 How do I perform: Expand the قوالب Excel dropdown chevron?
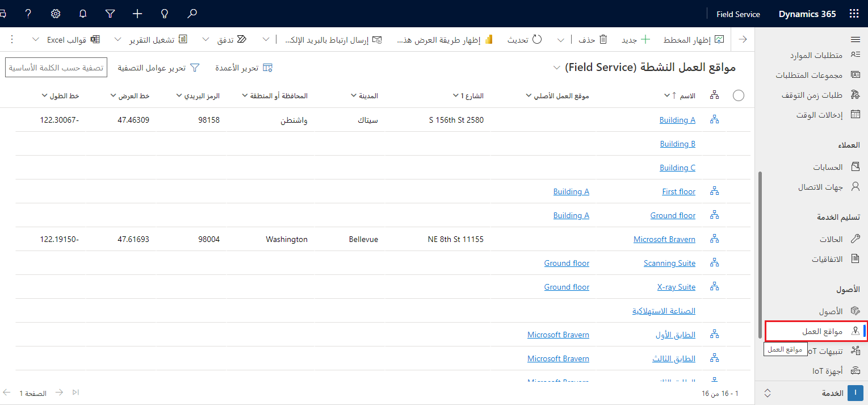pyautogui.click(x=36, y=40)
